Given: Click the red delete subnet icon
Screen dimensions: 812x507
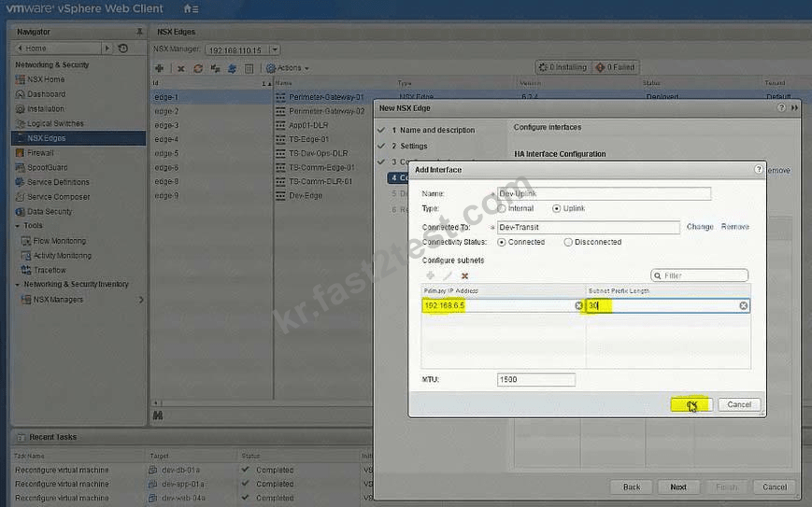Looking at the screenshot, I should pyautogui.click(x=464, y=275).
